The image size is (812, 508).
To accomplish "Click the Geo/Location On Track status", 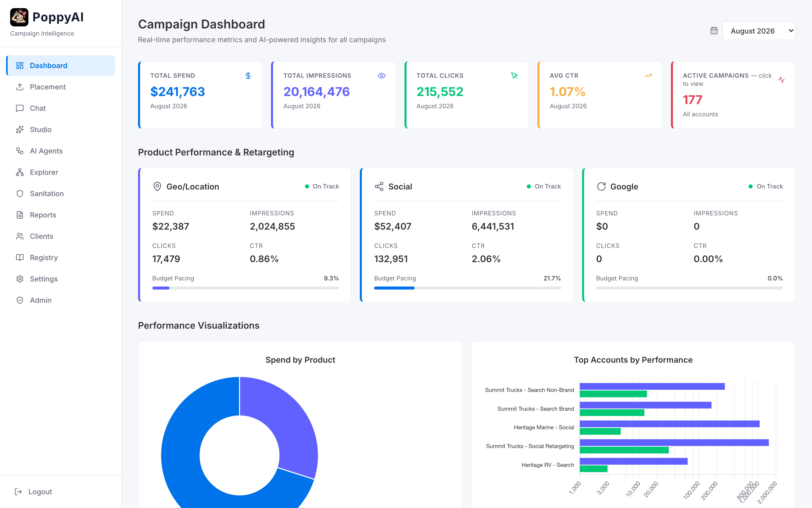I will coord(322,186).
